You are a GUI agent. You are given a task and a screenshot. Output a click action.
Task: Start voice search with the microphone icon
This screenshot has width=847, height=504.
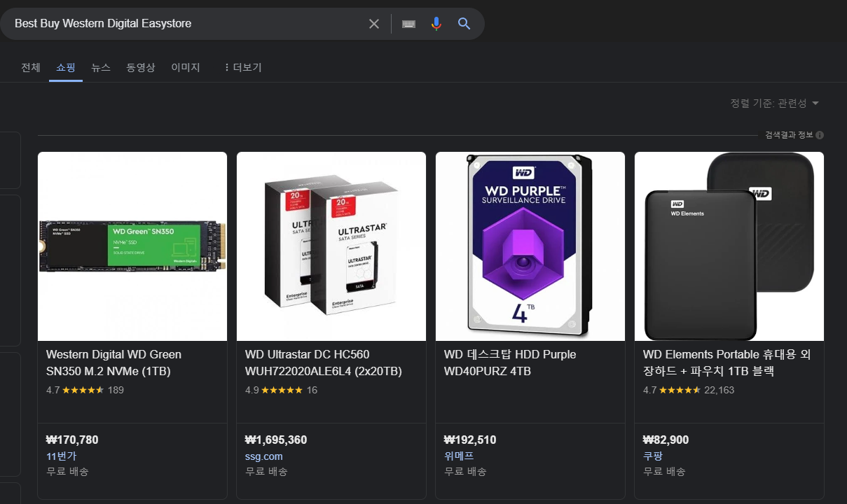click(x=436, y=24)
